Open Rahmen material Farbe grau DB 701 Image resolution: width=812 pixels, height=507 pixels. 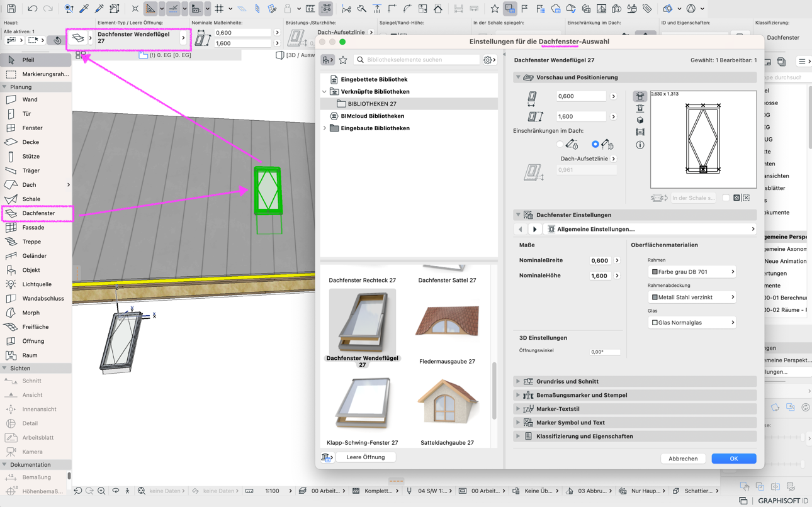692,272
